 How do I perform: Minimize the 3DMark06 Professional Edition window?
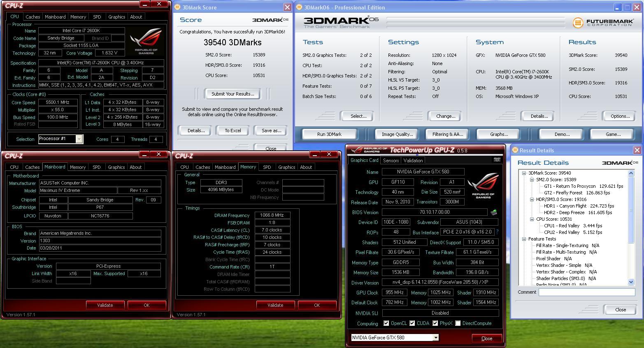[x=618, y=7]
